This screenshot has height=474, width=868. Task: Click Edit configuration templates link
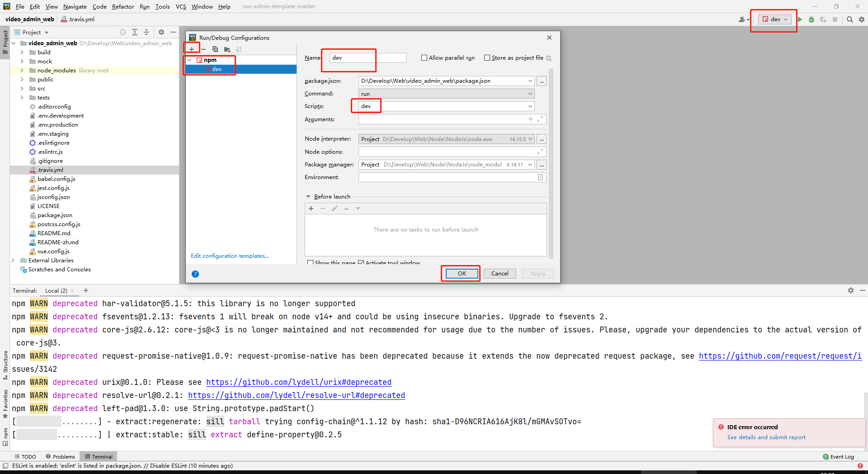230,256
